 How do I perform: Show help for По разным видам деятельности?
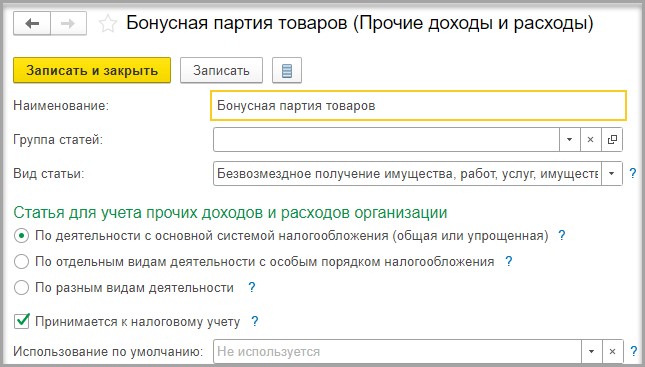252,287
